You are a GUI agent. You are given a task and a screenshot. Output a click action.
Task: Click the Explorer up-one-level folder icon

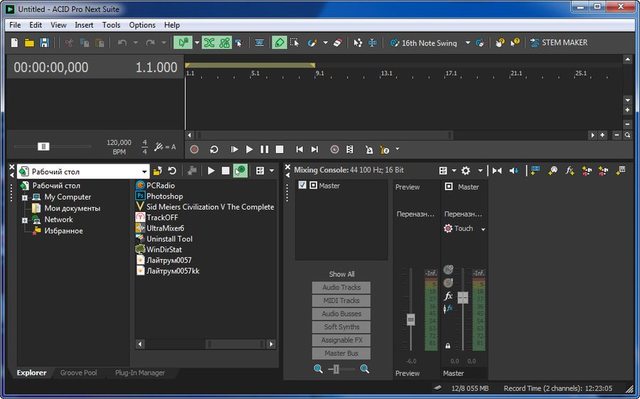(157, 171)
